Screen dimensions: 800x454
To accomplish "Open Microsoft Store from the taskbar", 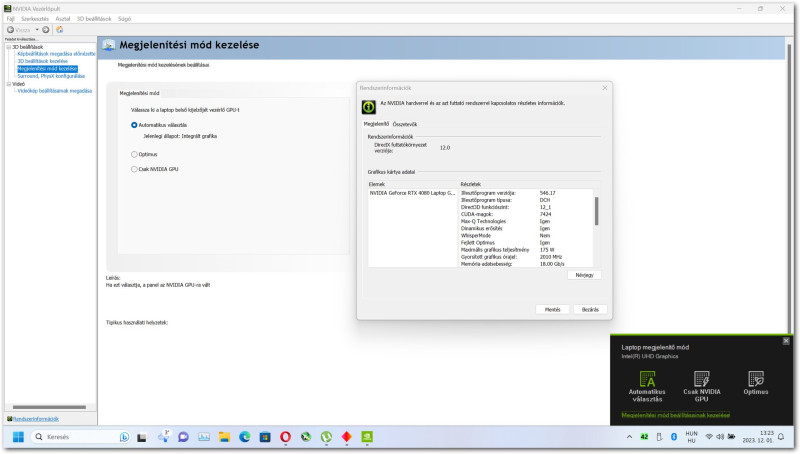I will click(x=265, y=437).
